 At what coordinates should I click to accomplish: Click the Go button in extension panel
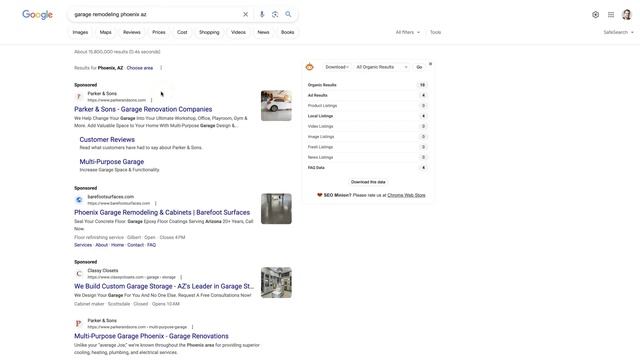click(419, 67)
